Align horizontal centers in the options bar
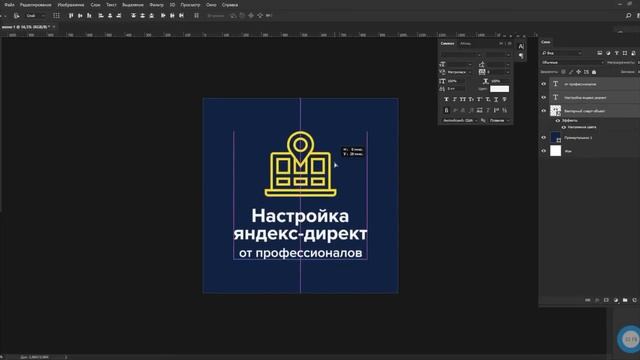This screenshot has height=360, width=640. [110, 16]
